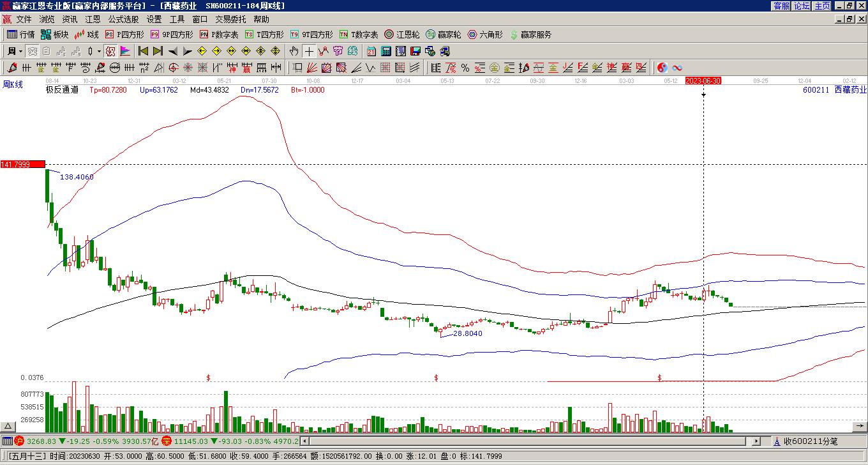The height and width of the screenshot is (465, 868).
Task: Open the 六角形 hexagon tool
Action: (485, 34)
